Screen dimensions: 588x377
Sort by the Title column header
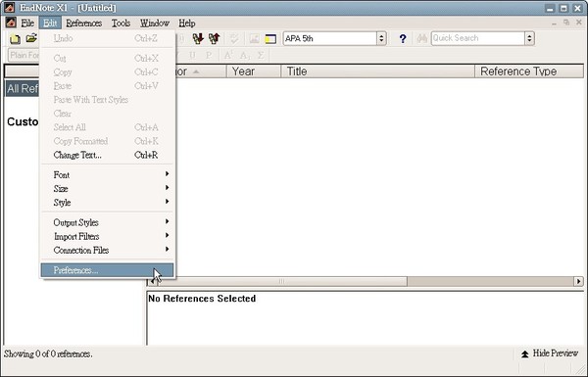(378, 71)
